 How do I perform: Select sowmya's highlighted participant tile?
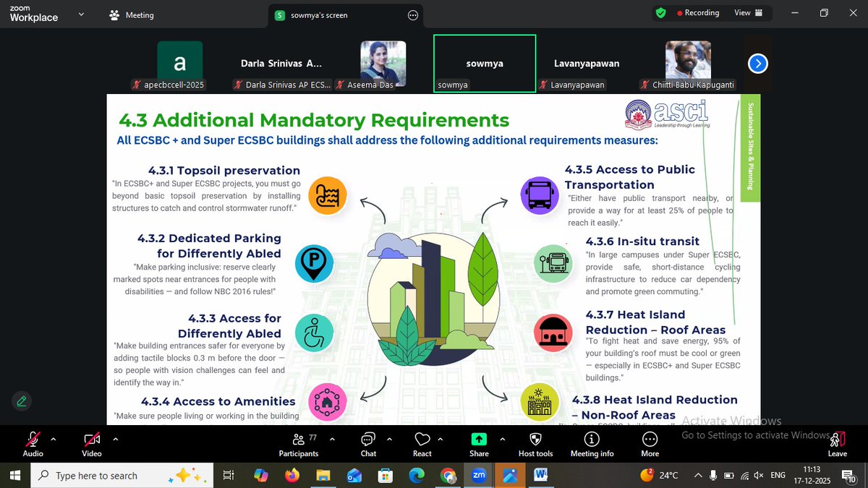click(x=485, y=64)
